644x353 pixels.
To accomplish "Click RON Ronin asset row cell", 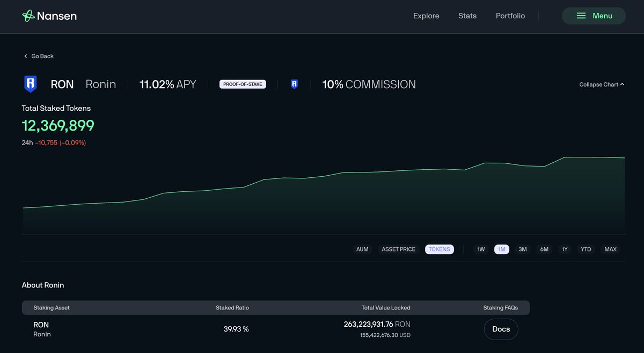I will point(42,329).
